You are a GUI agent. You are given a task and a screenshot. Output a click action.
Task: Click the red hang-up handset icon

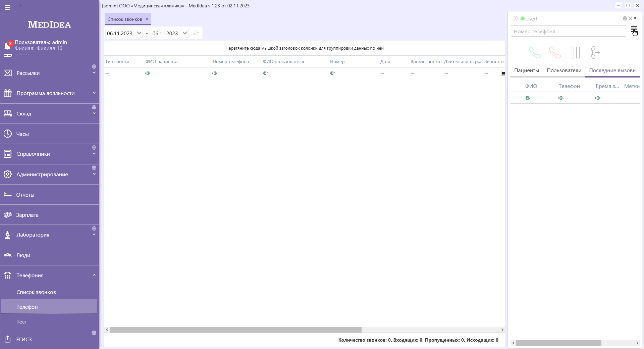click(x=555, y=52)
